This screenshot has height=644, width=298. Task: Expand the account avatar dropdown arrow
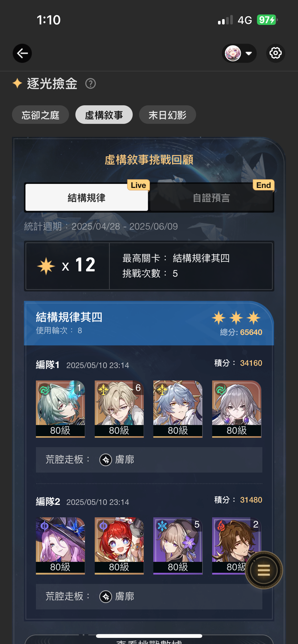pyautogui.click(x=249, y=53)
